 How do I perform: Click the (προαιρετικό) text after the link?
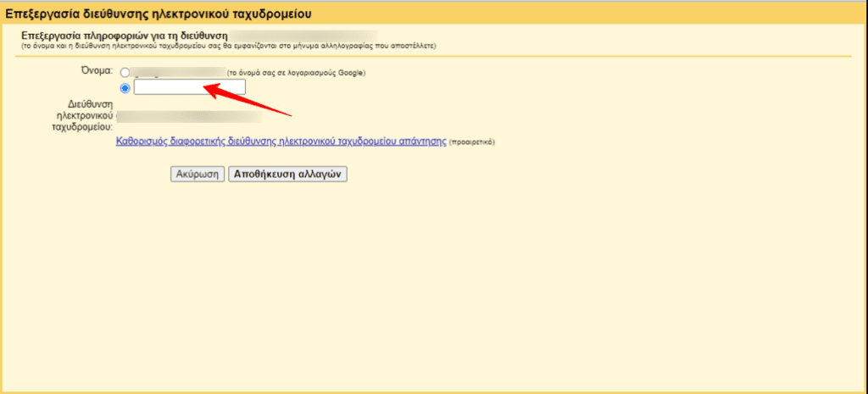point(471,142)
